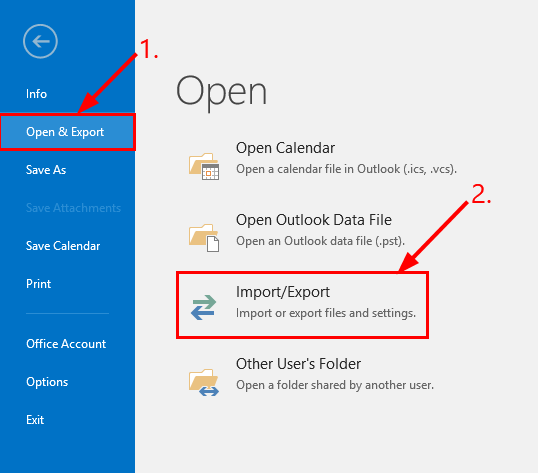
Task: Click the Open Outlook Data File folder icon
Action: pyautogui.click(x=204, y=238)
